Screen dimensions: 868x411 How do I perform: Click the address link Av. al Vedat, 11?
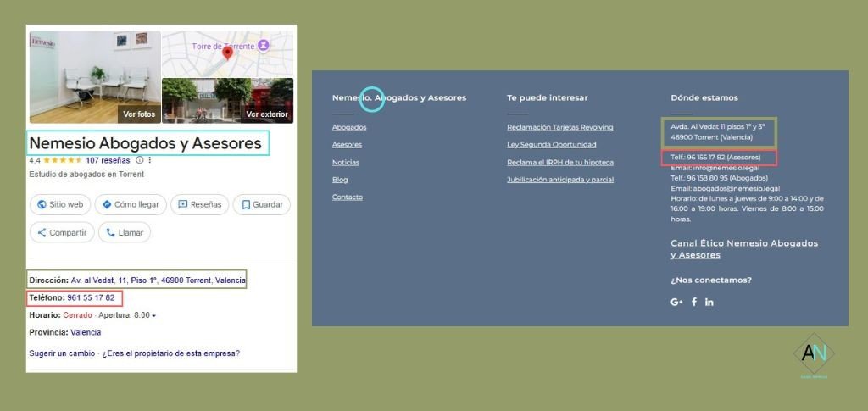[x=159, y=280]
